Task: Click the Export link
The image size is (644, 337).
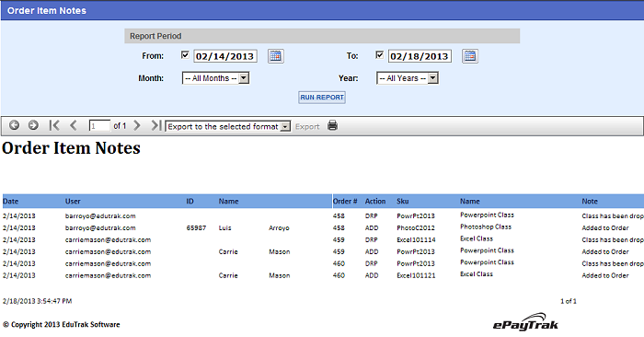Action: click(x=307, y=126)
